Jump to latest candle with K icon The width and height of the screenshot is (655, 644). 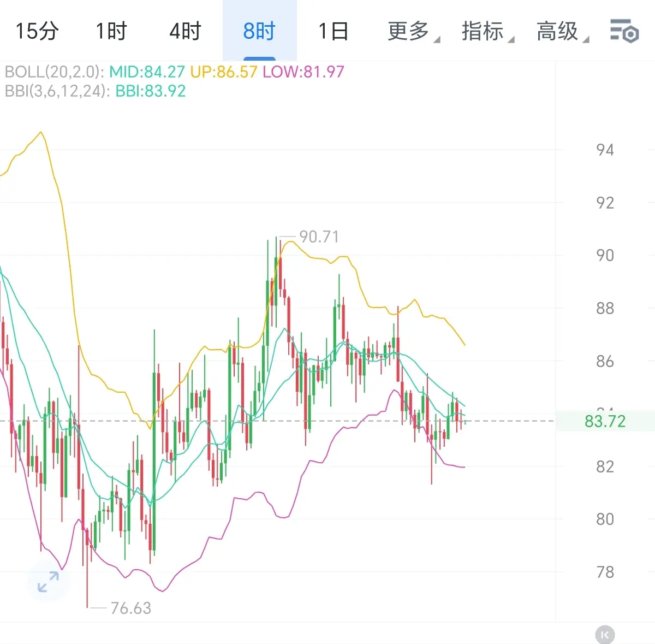(605, 635)
